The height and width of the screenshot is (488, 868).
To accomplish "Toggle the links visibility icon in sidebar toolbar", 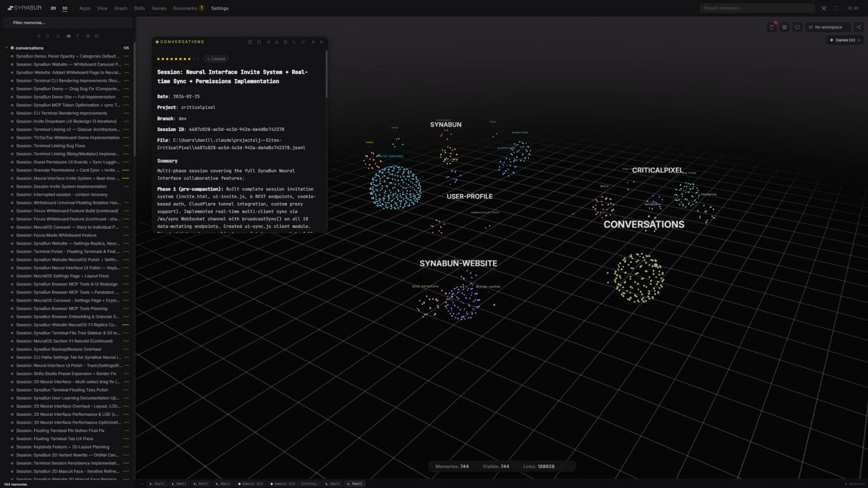I will click(97, 36).
